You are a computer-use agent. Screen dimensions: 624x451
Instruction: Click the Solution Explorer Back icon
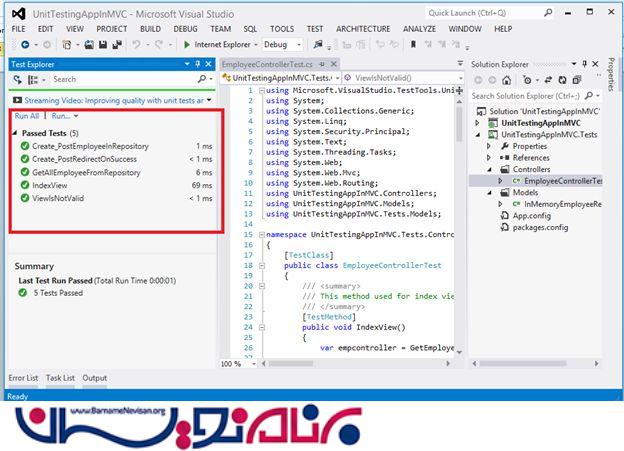[x=478, y=80]
